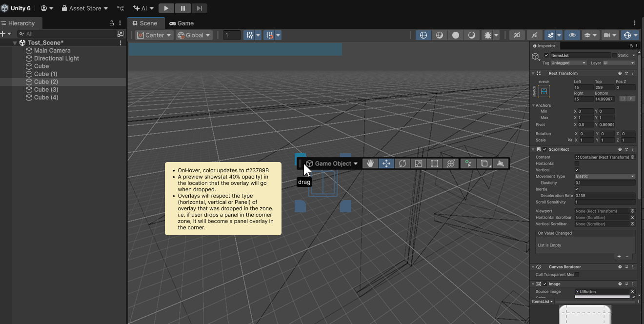Select Directional Light in Hierarchy
The image size is (644, 324).
pos(57,59)
